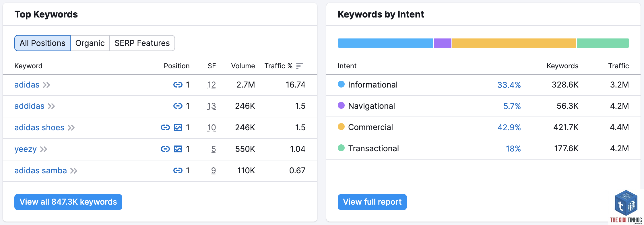The width and height of the screenshot is (644, 225).
Task: Click the Traffic % column header
Action: point(278,66)
